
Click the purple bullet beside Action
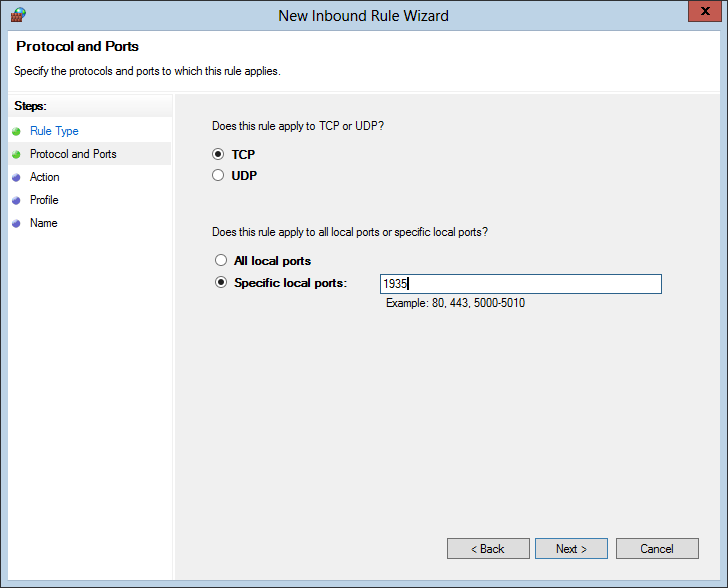coord(16,177)
